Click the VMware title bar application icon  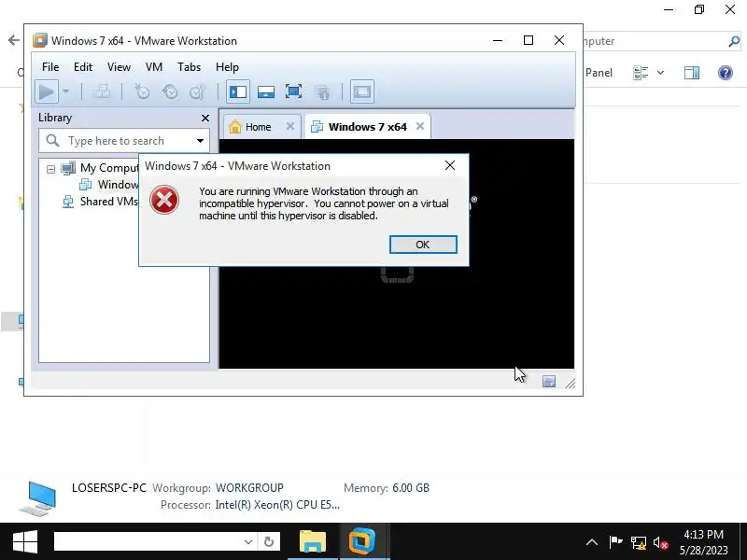(x=40, y=40)
